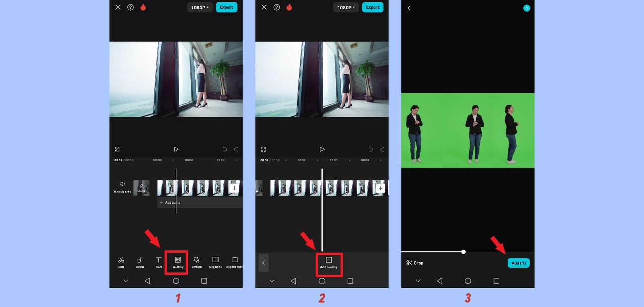
Task: Open 1080P resolution dropdown in first screen
Action: point(200,8)
